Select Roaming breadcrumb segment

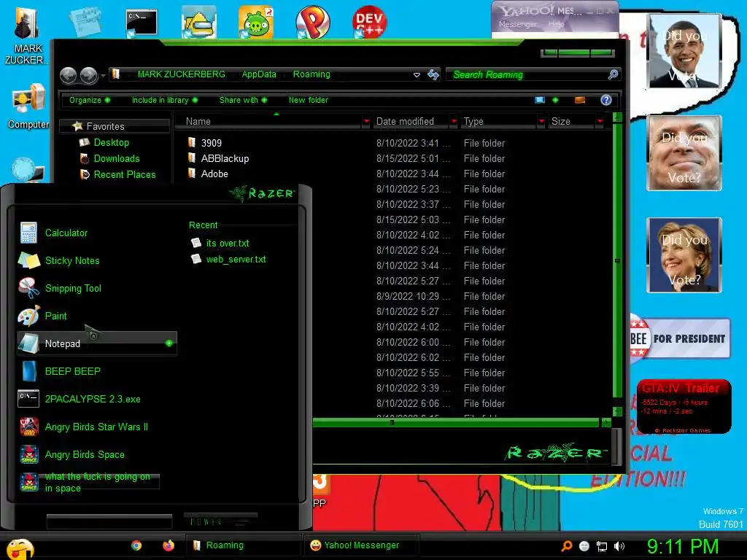point(311,74)
